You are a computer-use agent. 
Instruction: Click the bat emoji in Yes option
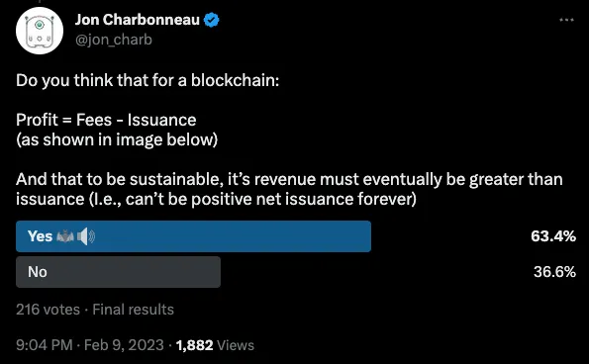[x=65, y=236]
